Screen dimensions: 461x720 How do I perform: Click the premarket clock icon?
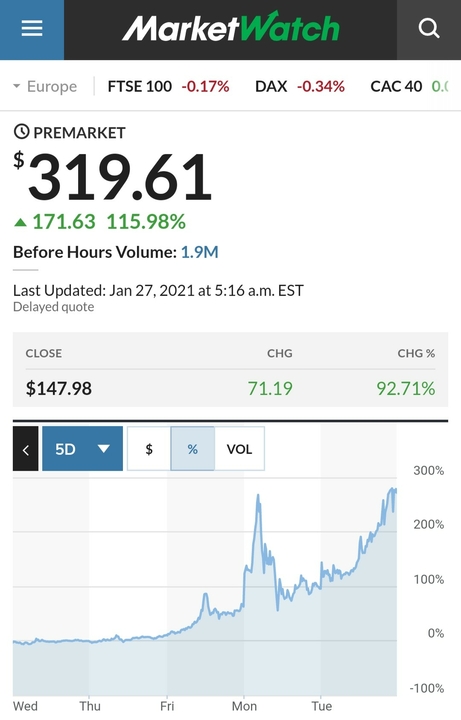click(x=21, y=132)
